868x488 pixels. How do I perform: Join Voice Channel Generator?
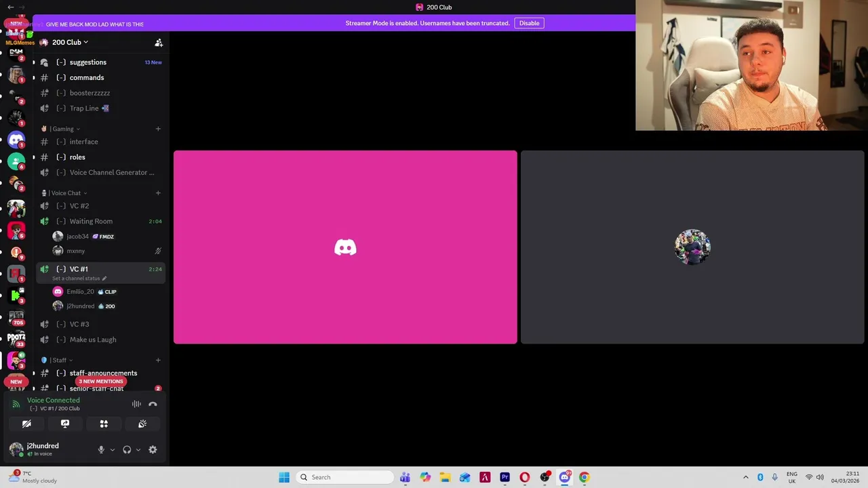click(100, 172)
